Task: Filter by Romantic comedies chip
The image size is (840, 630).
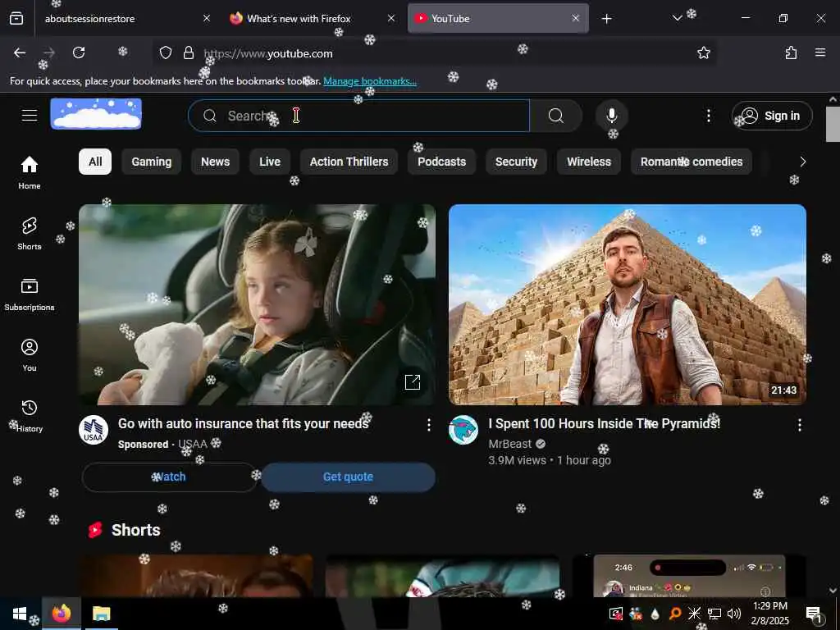Action: (x=692, y=162)
